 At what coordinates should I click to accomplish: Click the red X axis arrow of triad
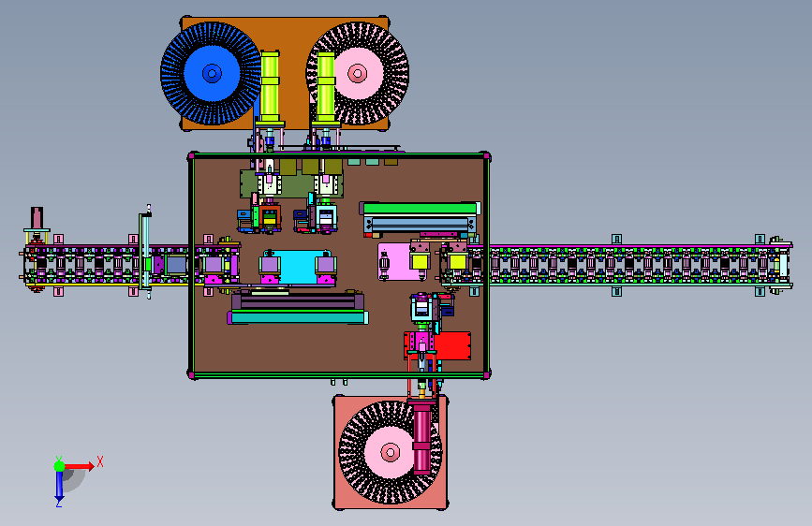coord(80,466)
